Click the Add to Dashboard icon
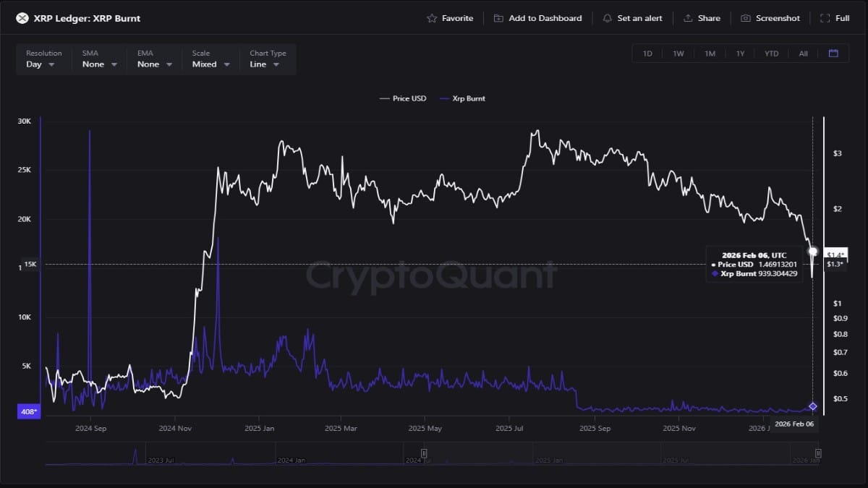The width and height of the screenshot is (868, 488). tap(498, 18)
